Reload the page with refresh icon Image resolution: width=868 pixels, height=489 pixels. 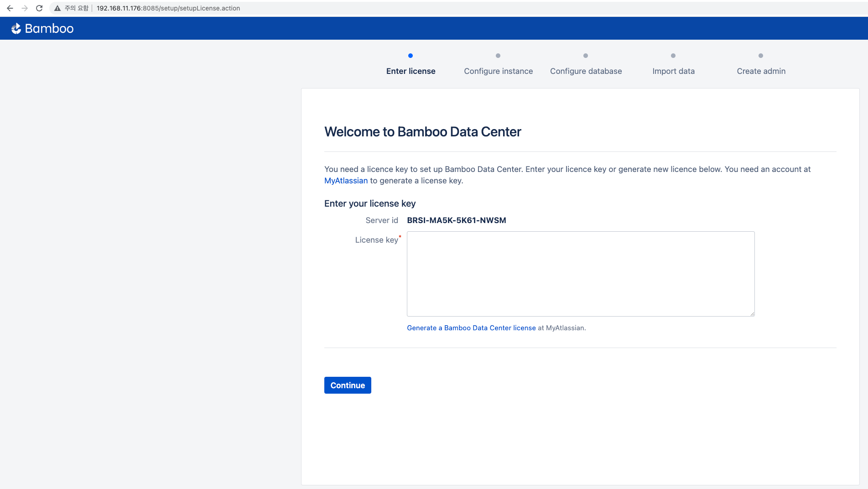pyautogui.click(x=39, y=8)
